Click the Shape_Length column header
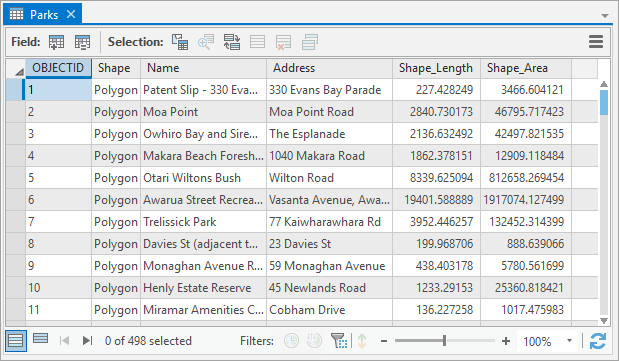This screenshot has height=361, width=619. pyautogui.click(x=436, y=68)
